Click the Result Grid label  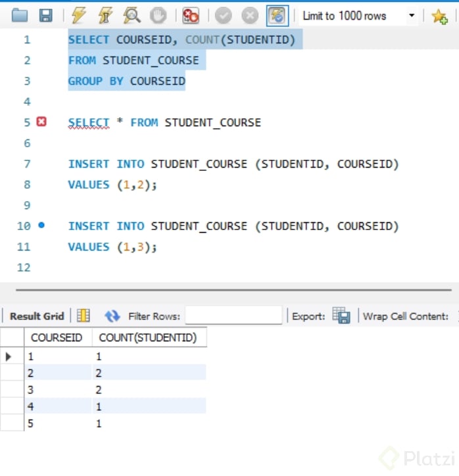tap(37, 316)
